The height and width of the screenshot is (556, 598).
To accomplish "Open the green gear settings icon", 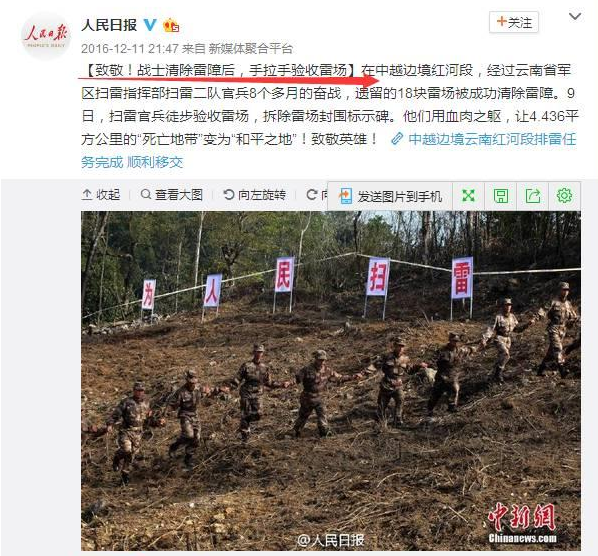I will tap(564, 196).
